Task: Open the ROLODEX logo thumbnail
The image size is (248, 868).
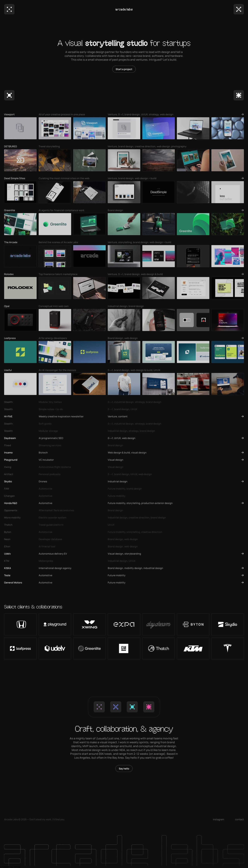Action: [20, 288]
